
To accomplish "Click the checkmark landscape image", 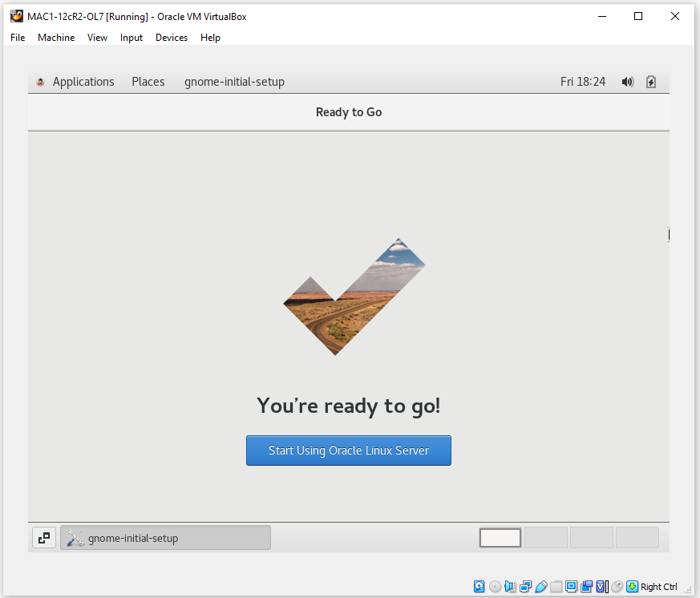I will coord(354,297).
